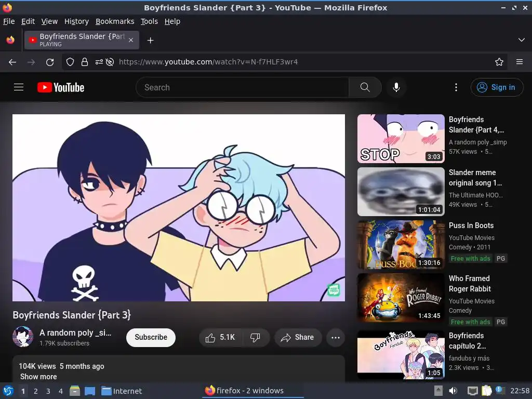Switch to workspace 3 in taskbar

pos(48,391)
